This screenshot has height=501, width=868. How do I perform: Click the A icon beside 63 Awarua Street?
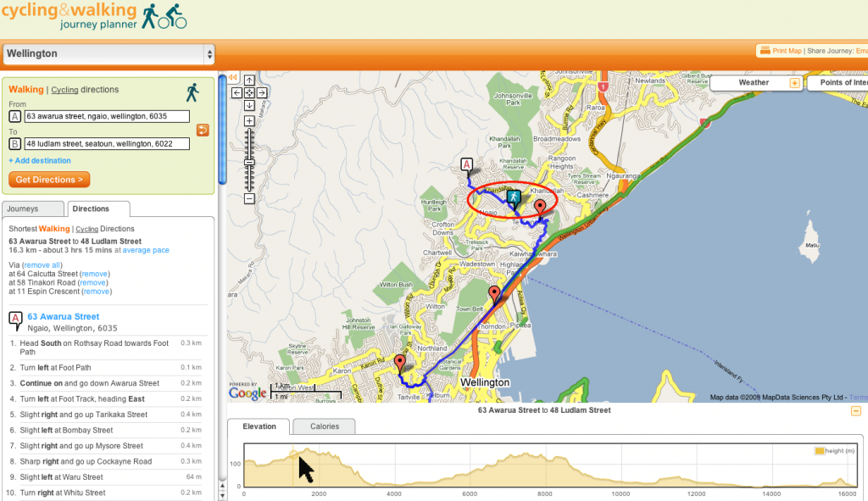click(15, 320)
